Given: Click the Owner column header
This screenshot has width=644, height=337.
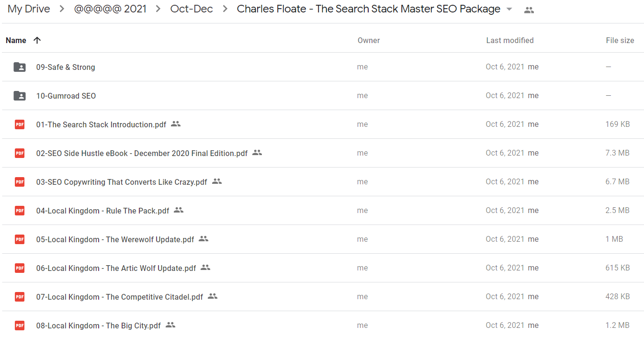Looking at the screenshot, I should pyautogui.click(x=369, y=41).
